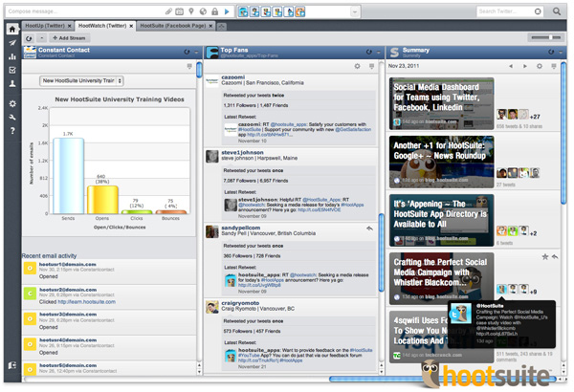
Task: Go to previous day in Summary stream
Action: click(511, 66)
